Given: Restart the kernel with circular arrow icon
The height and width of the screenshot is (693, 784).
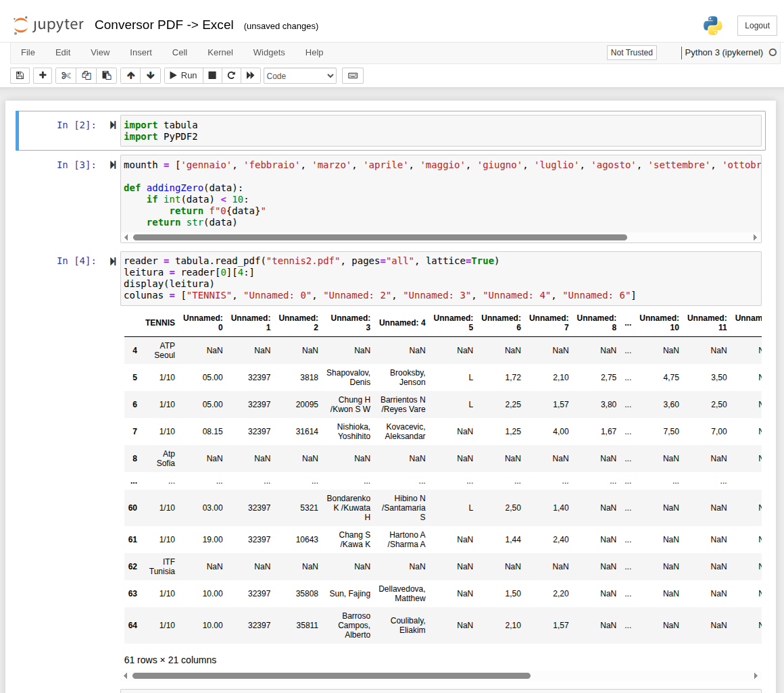Looking at the screenshot, I should tap(231, 76).
